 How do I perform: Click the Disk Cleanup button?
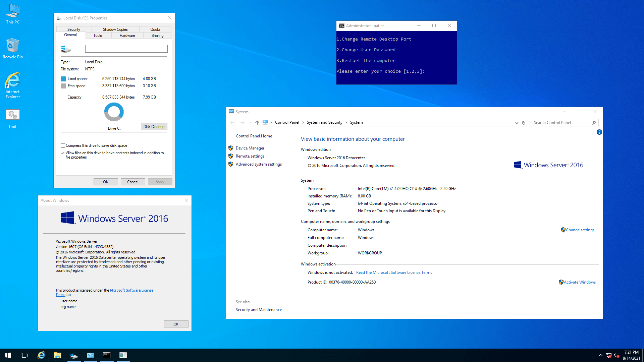(154, 127)
